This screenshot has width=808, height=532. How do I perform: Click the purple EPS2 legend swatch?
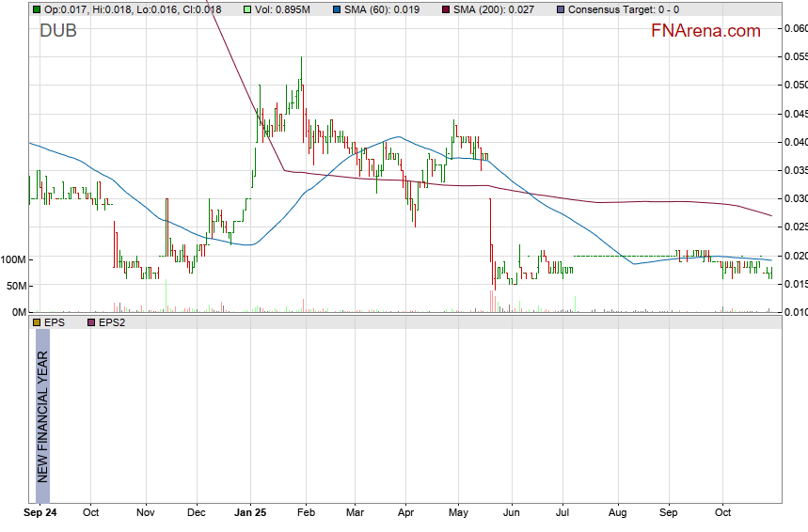click(90, 322)
